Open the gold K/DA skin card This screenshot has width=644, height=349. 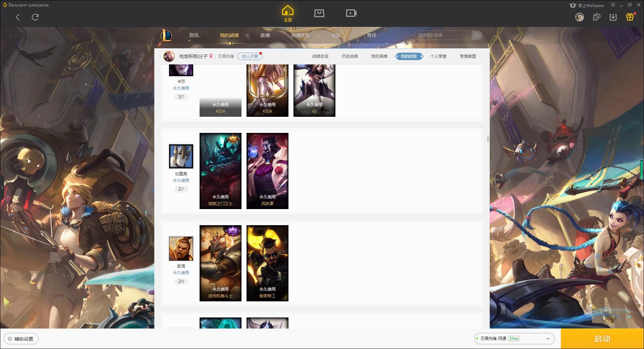pyautogui.click(x=267, y=91)
